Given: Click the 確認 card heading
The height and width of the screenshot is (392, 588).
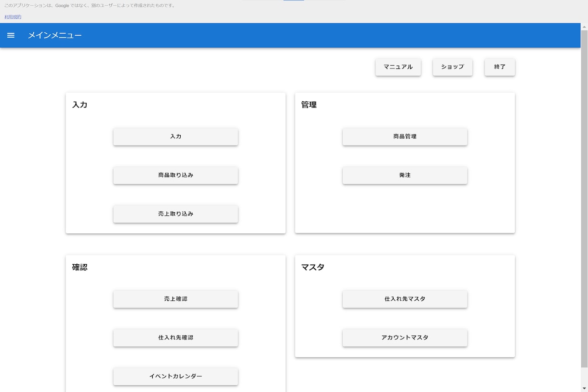Looking at the screenshot, I should [80, 267].
